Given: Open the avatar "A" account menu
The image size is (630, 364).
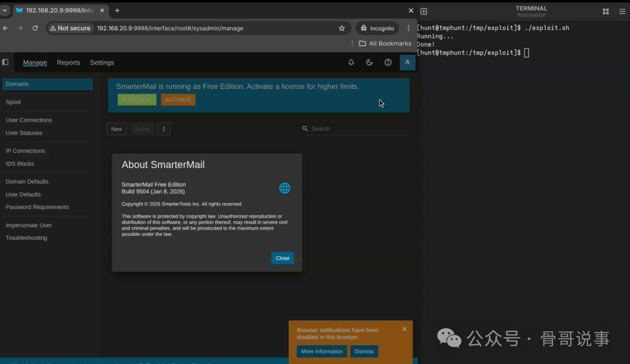Looking at the screenshot, I should pyautogui.click(x=407, y=62).
